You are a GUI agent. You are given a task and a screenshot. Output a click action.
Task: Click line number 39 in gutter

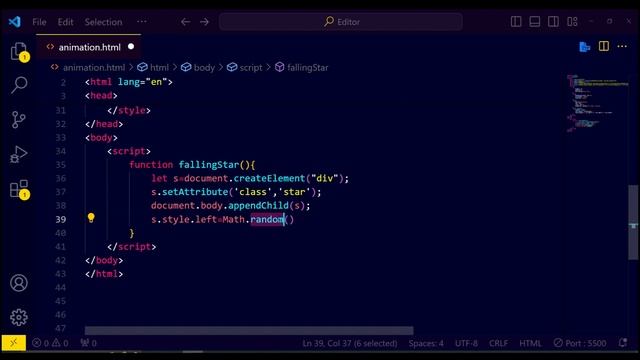(60, 219)
